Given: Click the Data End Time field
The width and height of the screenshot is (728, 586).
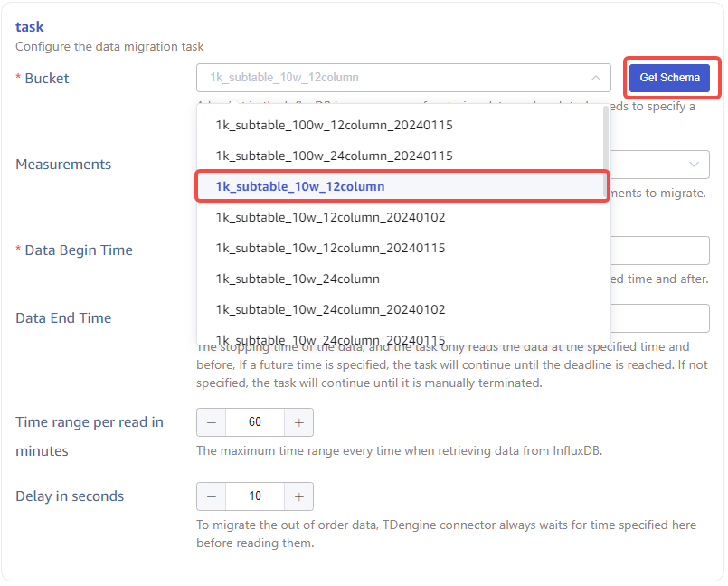Looking at the screenshot, I should click(660, 318).
